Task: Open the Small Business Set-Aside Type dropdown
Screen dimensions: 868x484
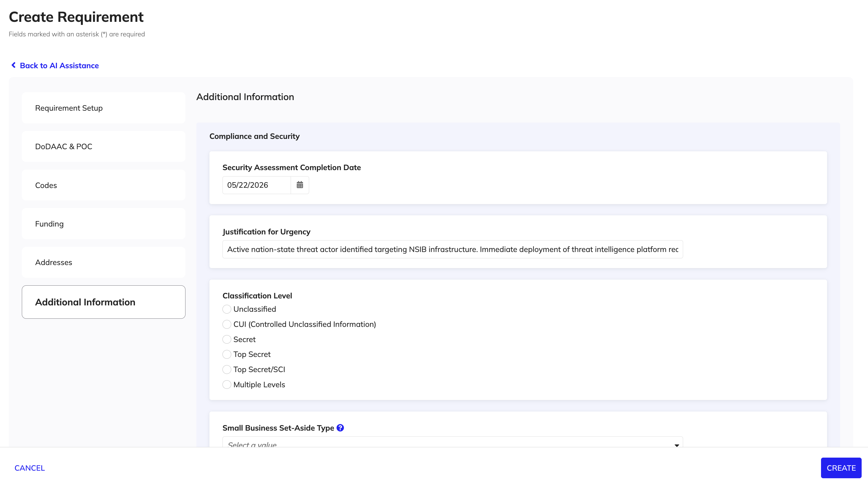Action: point(452,442)
